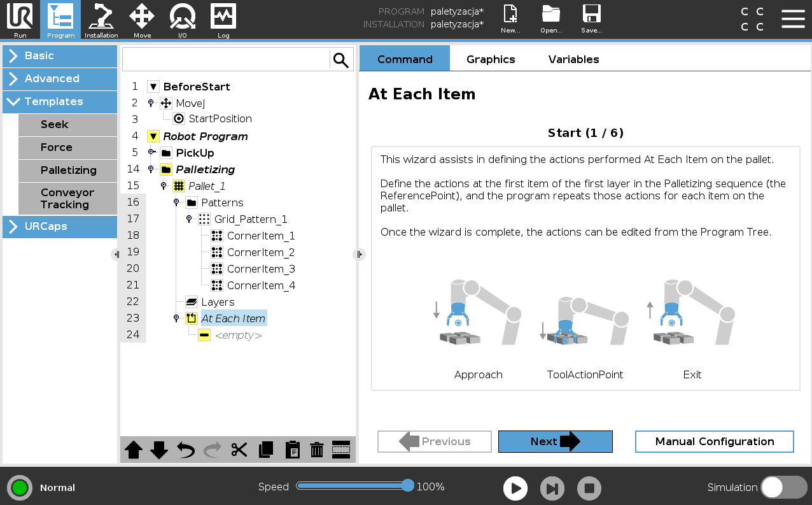Switch to the Variables tab
Image resolution: width=812 pixels, height=505 pixels.
point(574,59)
